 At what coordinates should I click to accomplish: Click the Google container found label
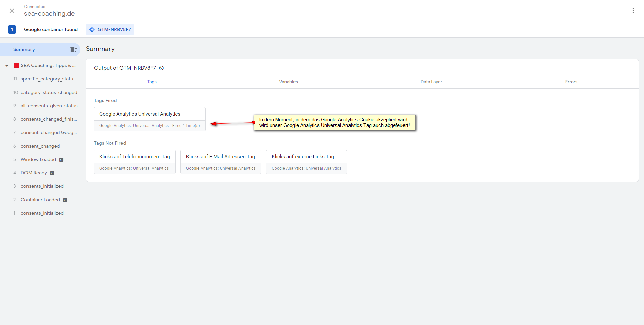pyautogui.click(x=51, y=30)
